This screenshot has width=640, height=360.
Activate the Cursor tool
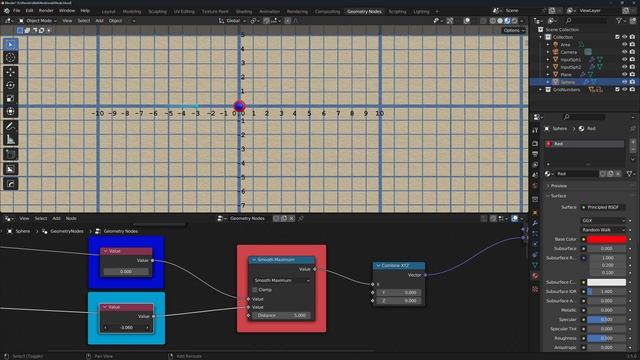(11, 58)
